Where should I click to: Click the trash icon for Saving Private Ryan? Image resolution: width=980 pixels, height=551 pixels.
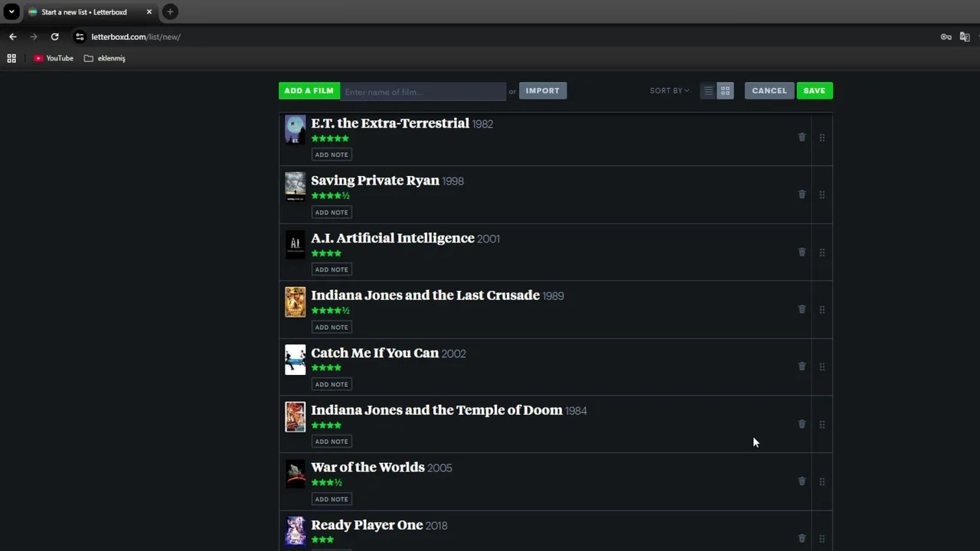(x=802, y=194)
